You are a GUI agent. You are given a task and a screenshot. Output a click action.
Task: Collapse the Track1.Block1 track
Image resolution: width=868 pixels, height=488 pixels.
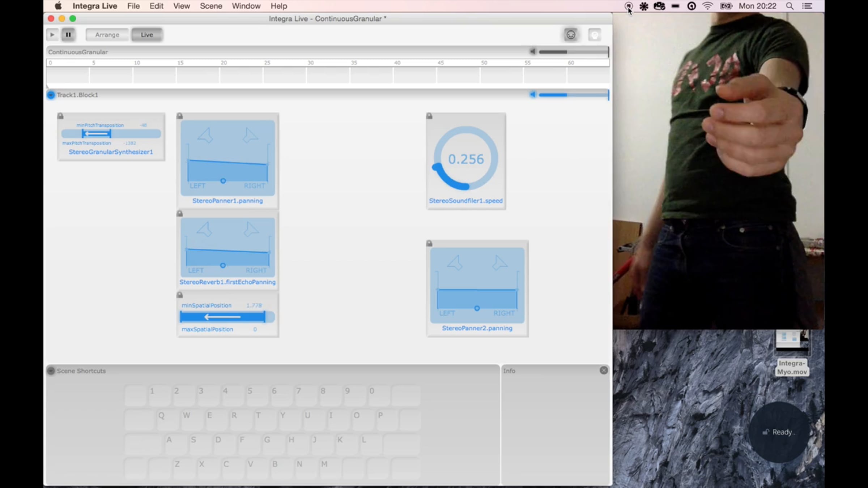(51, 95)
